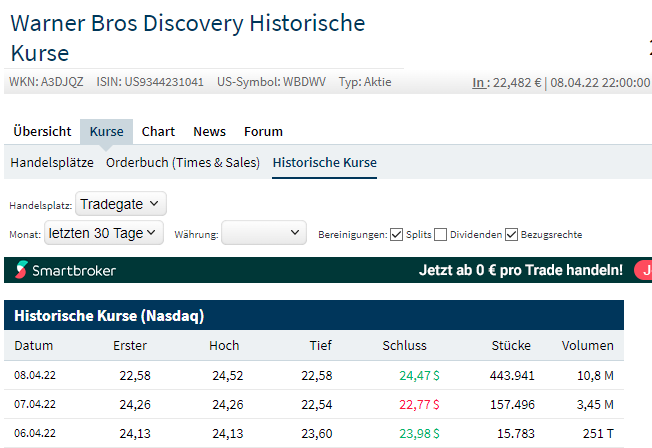Image resolution: width=652 pixels, height=448 pixels.
Task: Click the Volumen column header
Action: (x=588, y=345)
